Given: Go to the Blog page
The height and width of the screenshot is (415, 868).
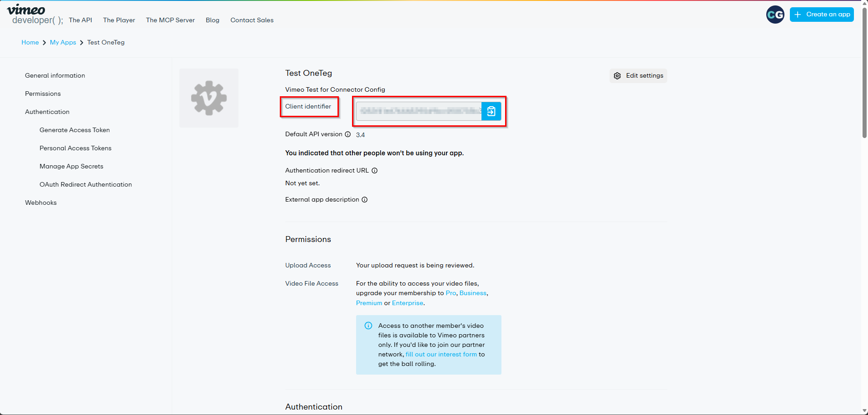Looking at the screenshot, I should pyautogui.click(x=213, y=20).
